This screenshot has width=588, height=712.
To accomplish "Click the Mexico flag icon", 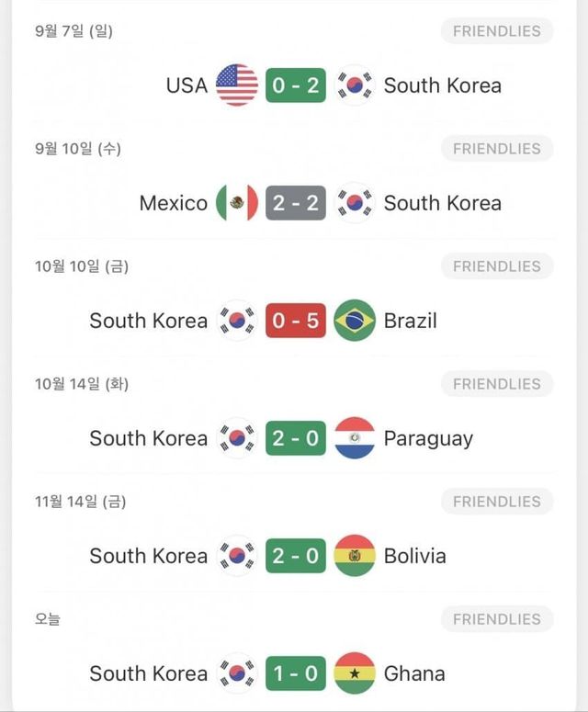I will [x=237, y=203].
